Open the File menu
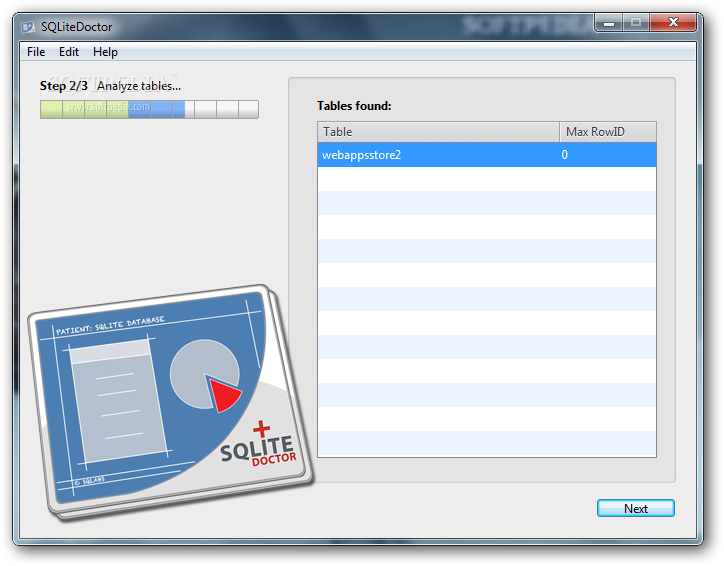 tap(36, 52)
